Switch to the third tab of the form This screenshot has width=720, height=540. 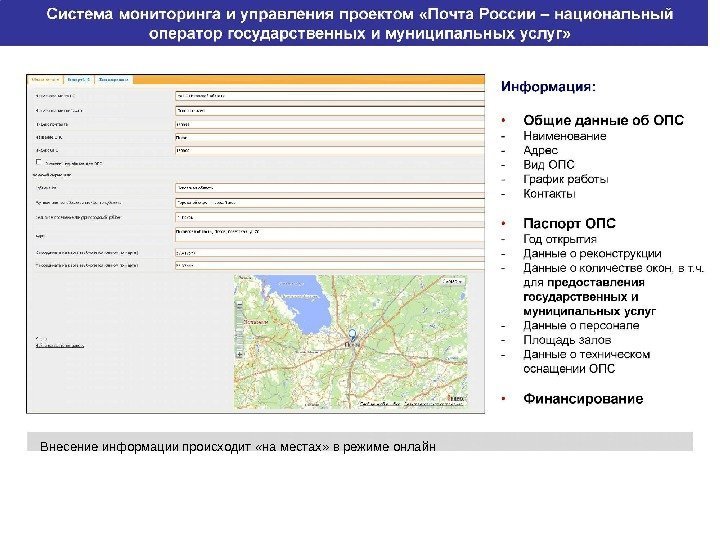pos(113,80)
